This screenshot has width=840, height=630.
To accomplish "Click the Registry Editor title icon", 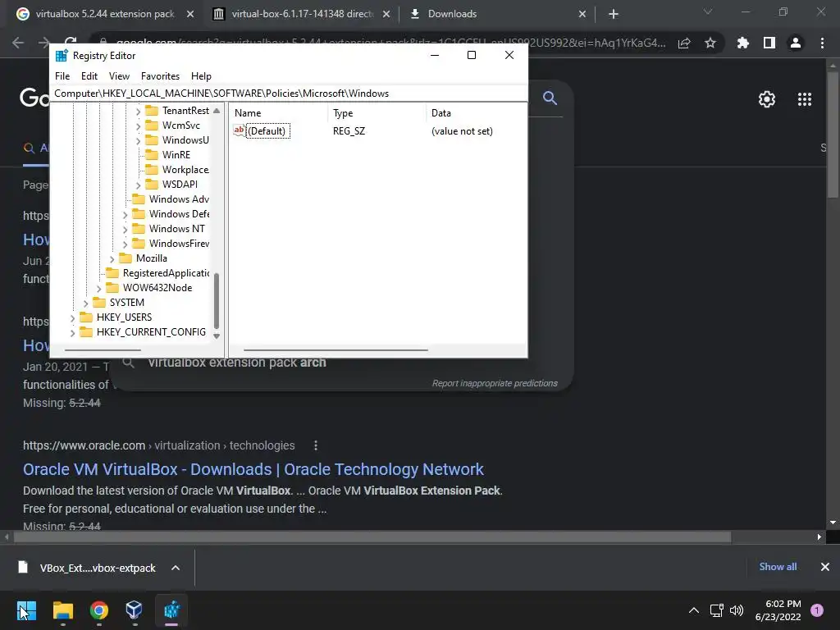I will 62,56.
